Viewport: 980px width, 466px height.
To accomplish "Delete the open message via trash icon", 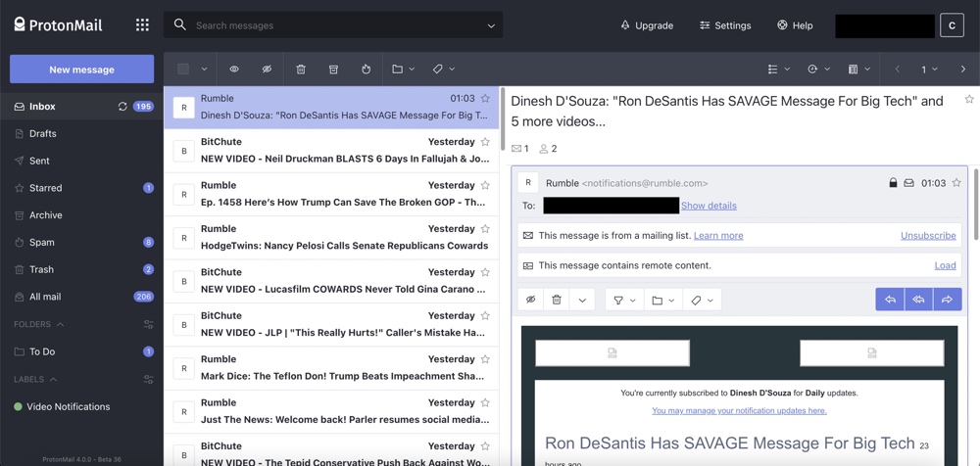I will click(x=557, y=300).
